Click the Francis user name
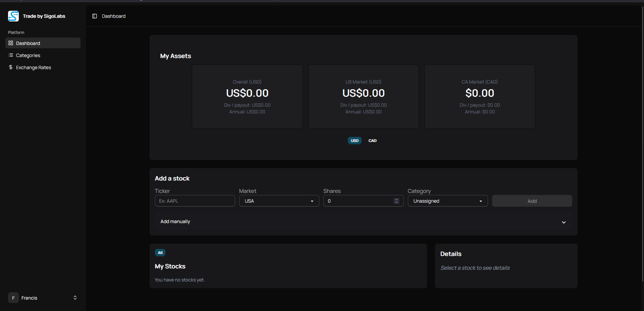This screenshot has width=644, height=311. 30,298
